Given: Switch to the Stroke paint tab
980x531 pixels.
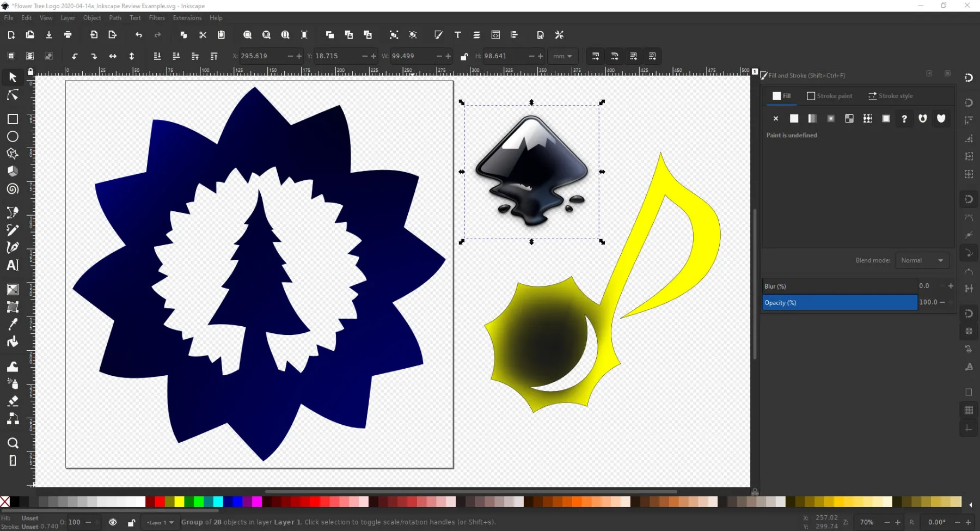Looking at the screenshot, I should [x=829, y=96].
